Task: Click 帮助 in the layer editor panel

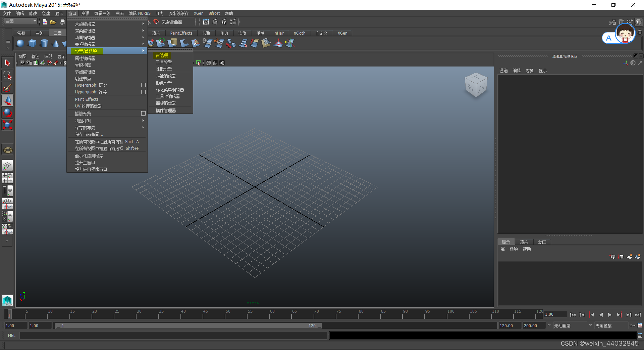Action: coord(526,249)
